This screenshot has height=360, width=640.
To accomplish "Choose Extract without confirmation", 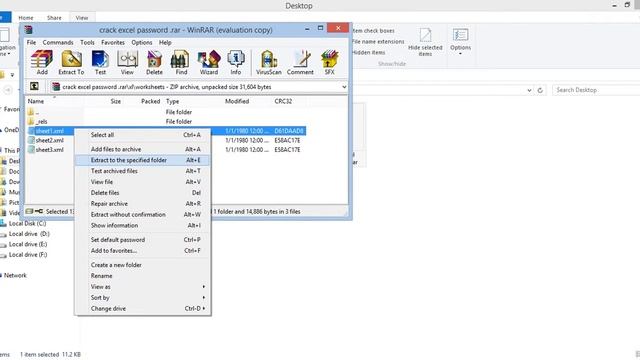I will (x=142, y=214).
